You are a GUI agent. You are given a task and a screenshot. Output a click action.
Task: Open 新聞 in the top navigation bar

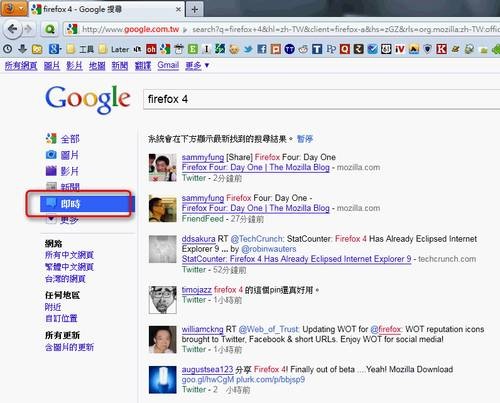[x=120, y=66]
